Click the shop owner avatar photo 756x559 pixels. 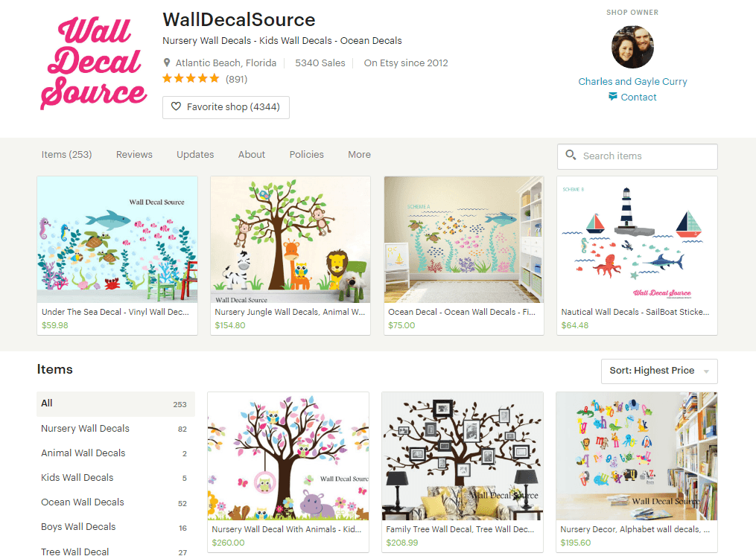pyautogui.click(x=632, y=47)
